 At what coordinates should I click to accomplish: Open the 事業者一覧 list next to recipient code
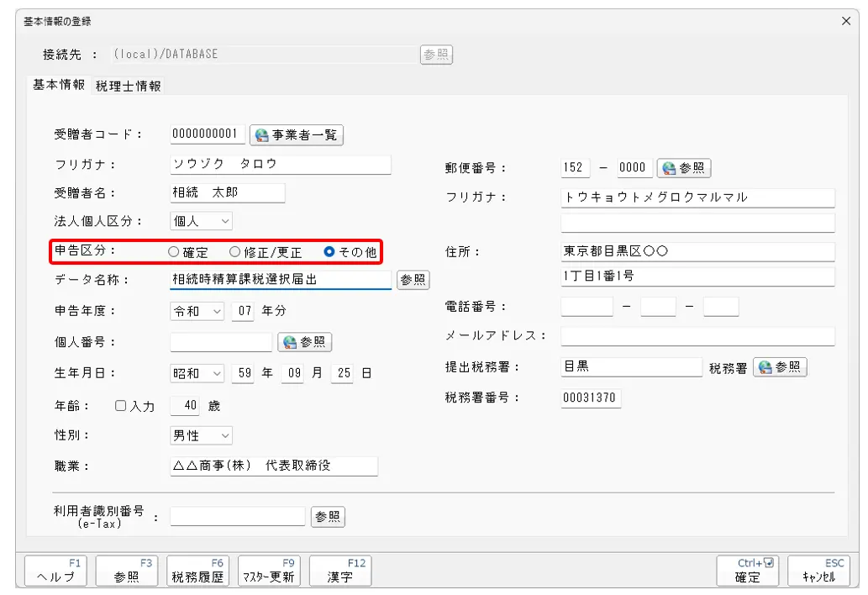296,135
